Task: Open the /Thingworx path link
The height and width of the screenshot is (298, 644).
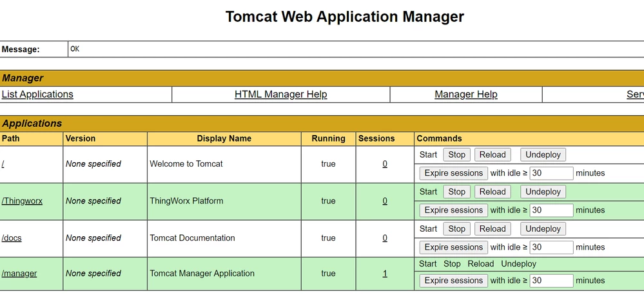Action: coord(22,201)
